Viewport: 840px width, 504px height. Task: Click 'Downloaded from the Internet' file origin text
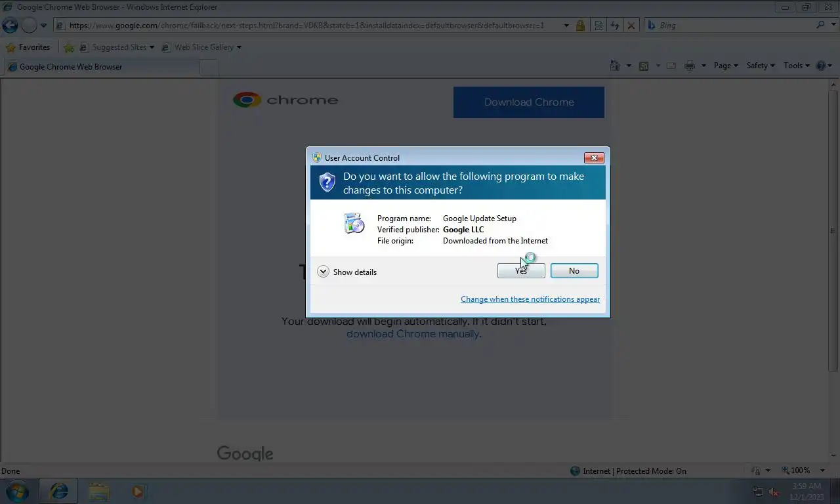pyautogui.click(x=495, y=241)
